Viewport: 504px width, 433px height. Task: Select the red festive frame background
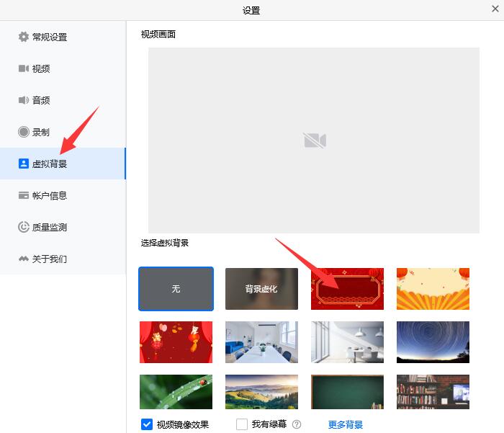pos(347,289)
